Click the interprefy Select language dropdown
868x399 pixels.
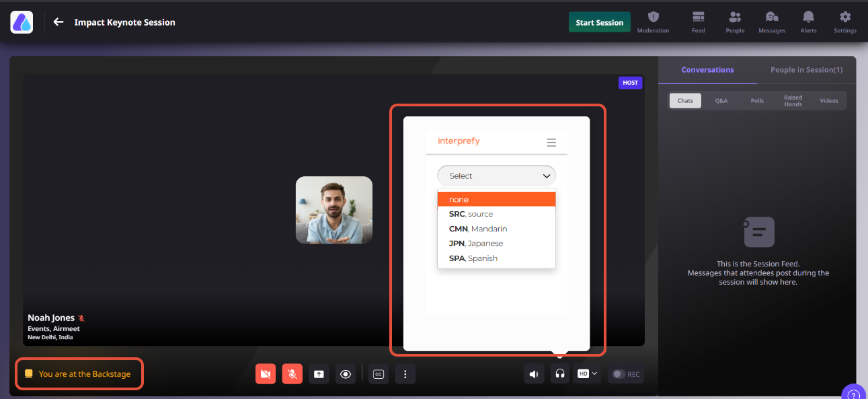tap(496, 176)
